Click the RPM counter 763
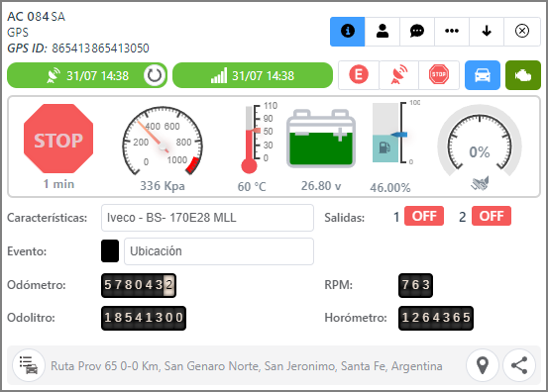The width and height of the screenshot is (548, 392). 415,285
